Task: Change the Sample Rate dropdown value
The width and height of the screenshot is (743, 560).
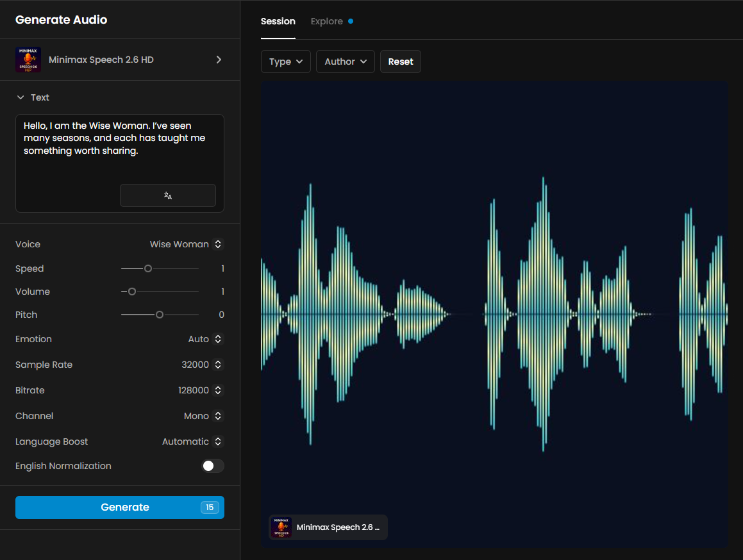Action: point(201,365)
